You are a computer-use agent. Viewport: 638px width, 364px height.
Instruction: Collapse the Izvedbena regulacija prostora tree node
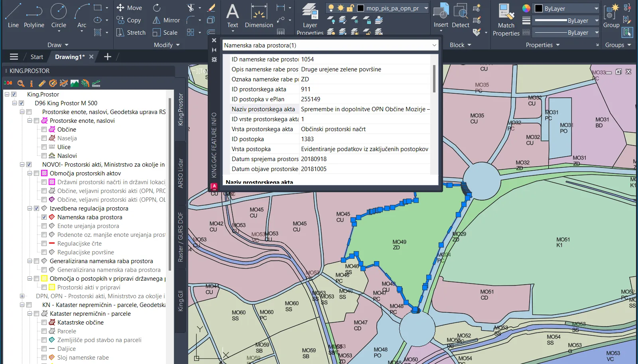click(30, 209)
